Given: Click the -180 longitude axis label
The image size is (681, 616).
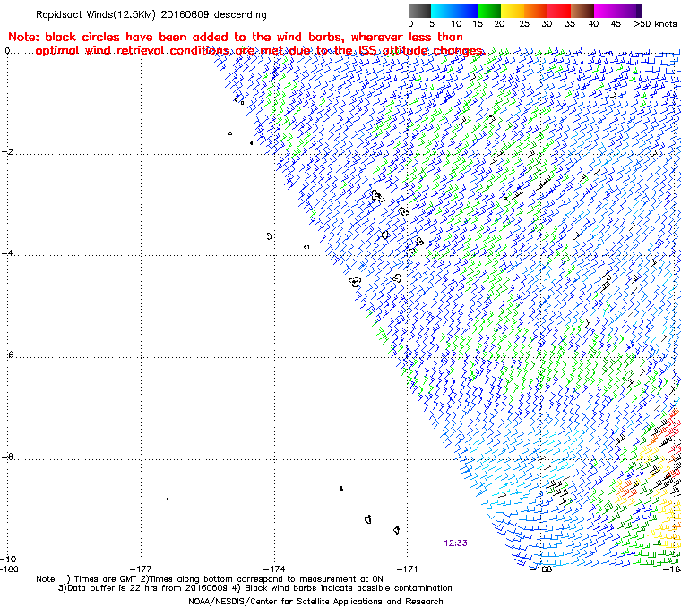Looking at the screenshot, I should point(9,569).
